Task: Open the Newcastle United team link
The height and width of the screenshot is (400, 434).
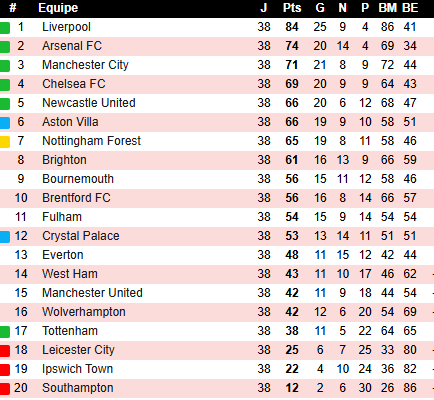Action: (89, 103)
